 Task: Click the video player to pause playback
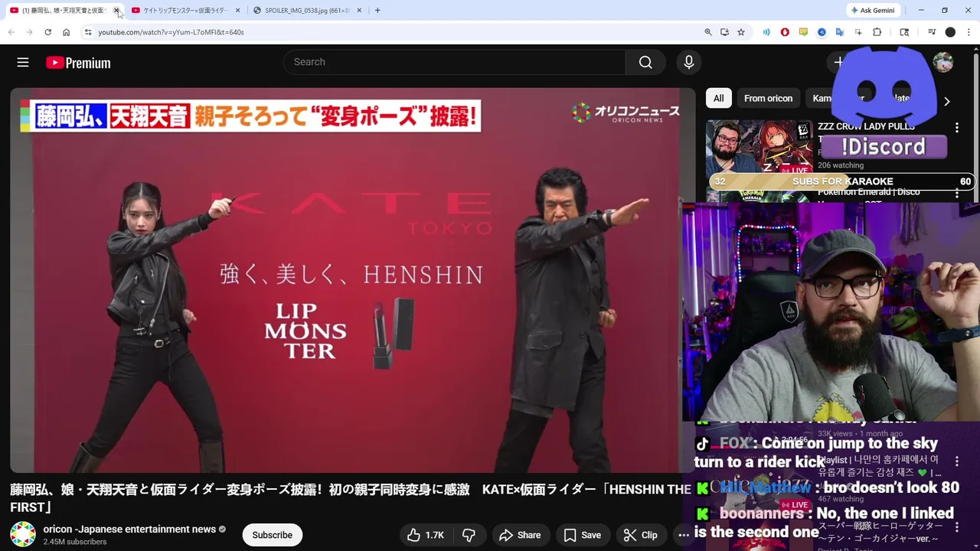click(352, 280)
